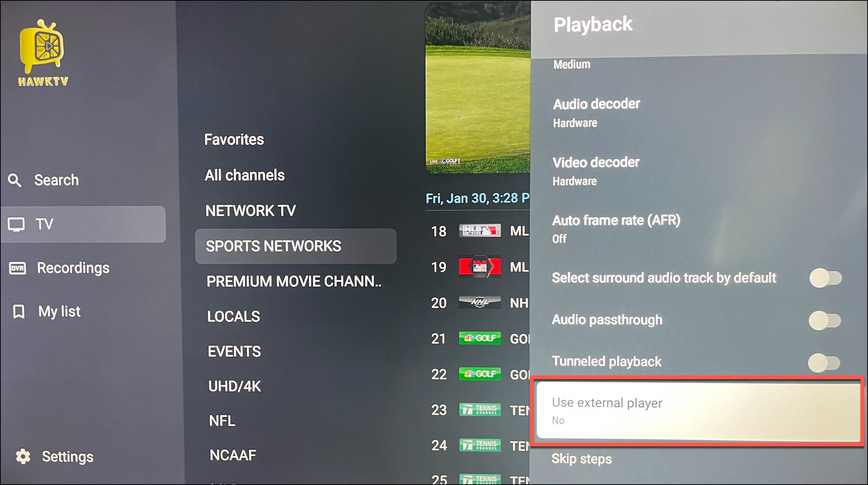This screenshot has width=868, height=485.
Task: Turn on Tunneled playback switch
Action: click(x=824, y=363)
